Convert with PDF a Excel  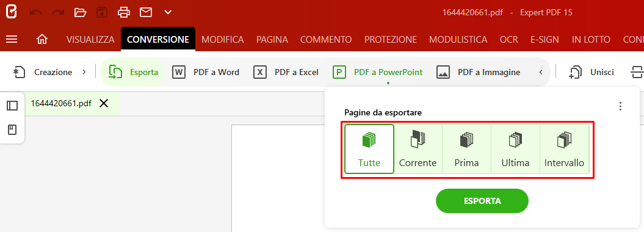286,72
